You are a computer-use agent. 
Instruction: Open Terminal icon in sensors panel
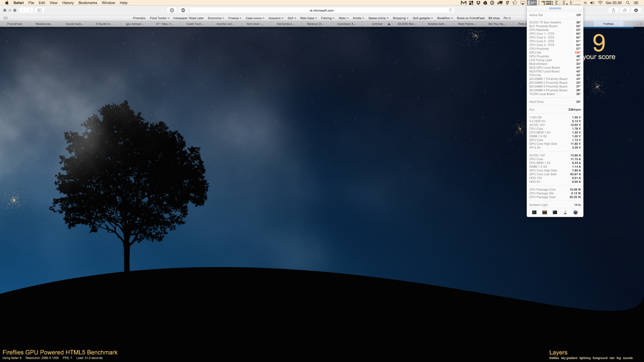coord(555,212)
